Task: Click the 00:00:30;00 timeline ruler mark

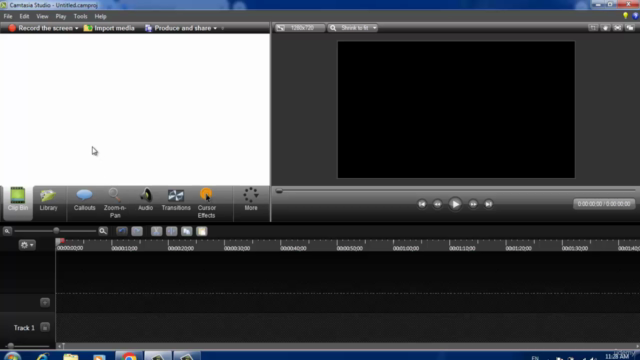Action: tap(237, 248)
